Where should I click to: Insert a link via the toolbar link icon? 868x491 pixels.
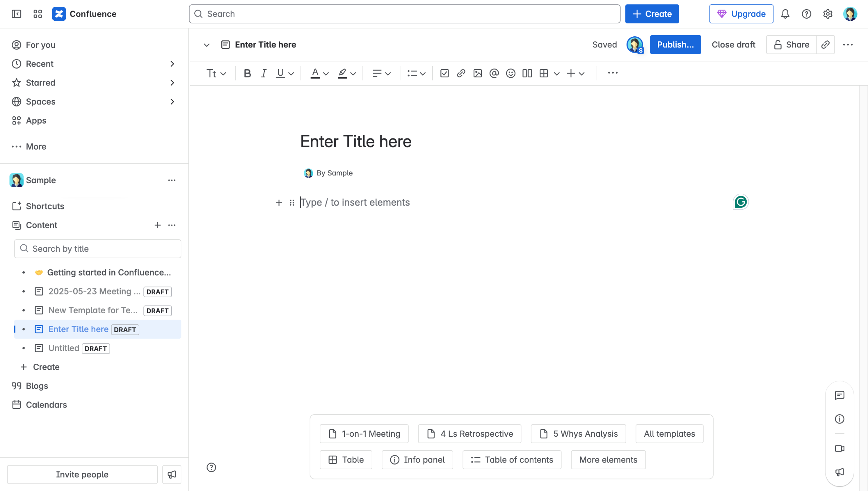tap(461, 73)
